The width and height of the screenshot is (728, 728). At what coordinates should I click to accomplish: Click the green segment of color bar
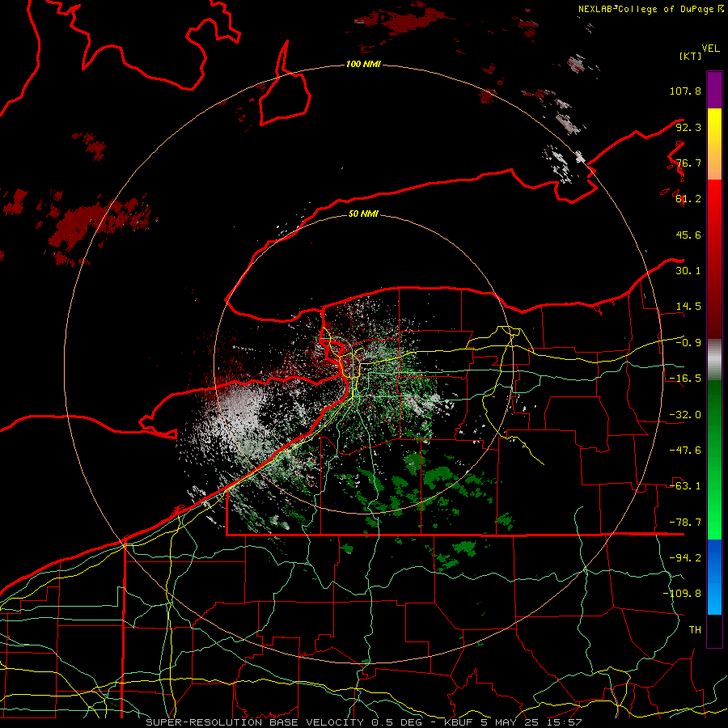pos(714,459)
